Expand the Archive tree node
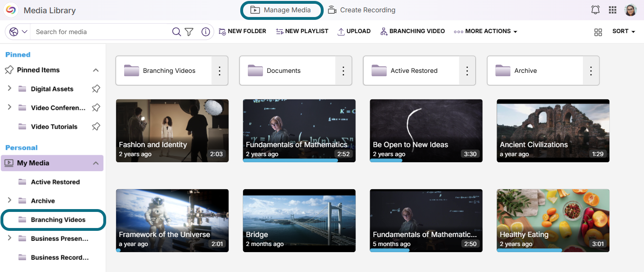 click(x=9, y=201)
